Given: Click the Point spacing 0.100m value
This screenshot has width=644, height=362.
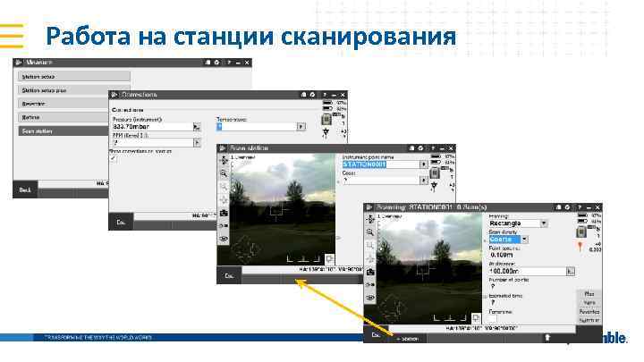Looking at the screenshot, I should [x=502, y=255].
